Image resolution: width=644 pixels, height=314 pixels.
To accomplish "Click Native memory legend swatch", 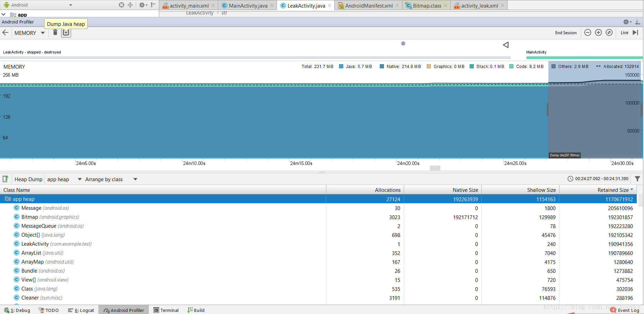I will tap(382, 66).
